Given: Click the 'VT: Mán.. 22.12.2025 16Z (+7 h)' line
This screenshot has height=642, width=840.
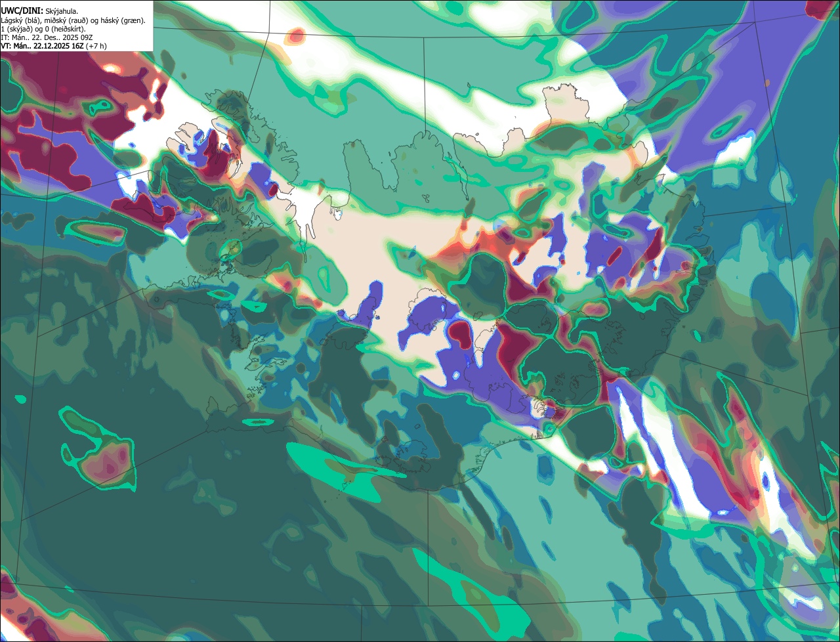Looking at the screenshot, I should [54, 46].
